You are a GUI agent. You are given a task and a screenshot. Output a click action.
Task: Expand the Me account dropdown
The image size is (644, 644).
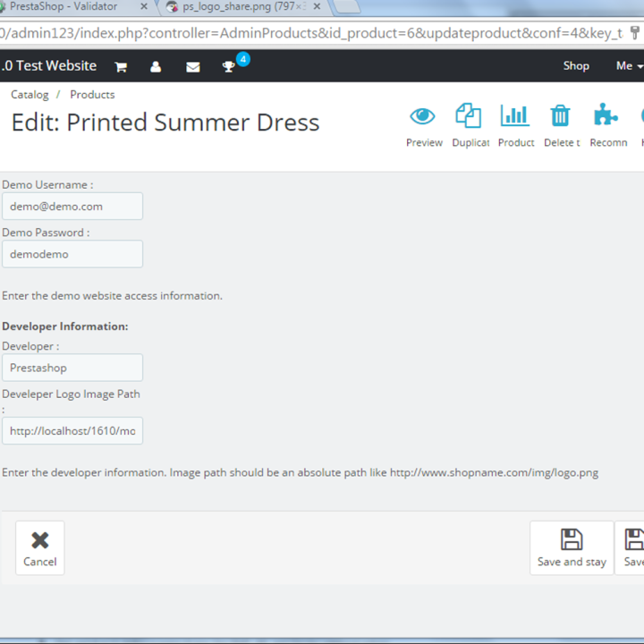[x=630, y=65]
